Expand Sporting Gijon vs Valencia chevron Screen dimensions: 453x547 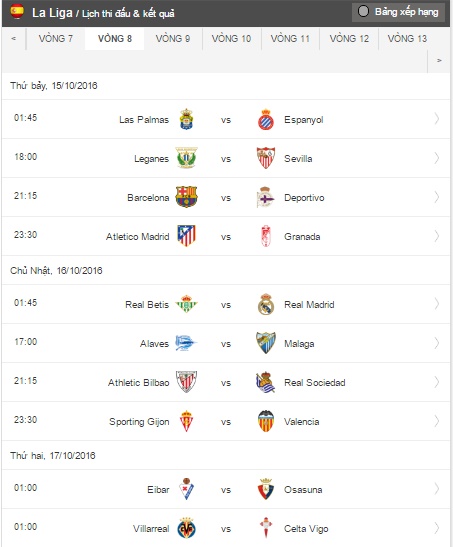pyautogui.click(x=437, y=421)
